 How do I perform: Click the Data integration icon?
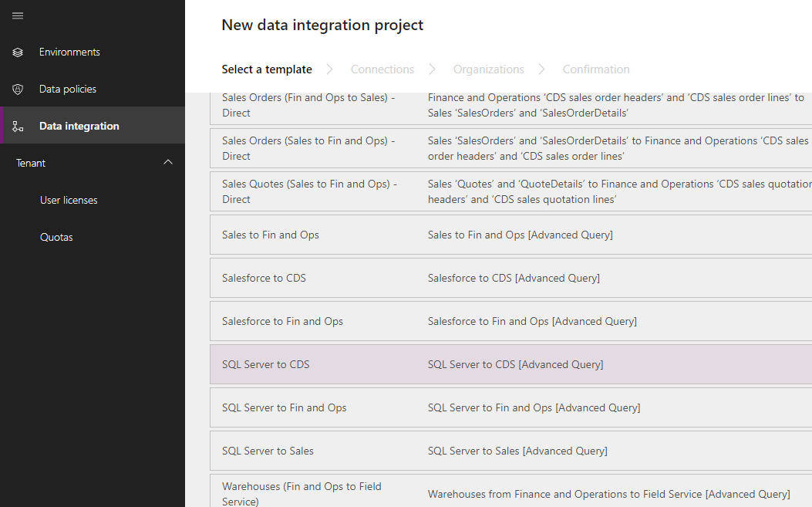18,127
